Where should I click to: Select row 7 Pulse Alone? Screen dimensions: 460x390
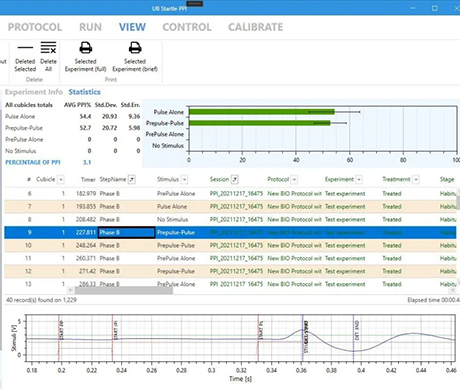230,207
